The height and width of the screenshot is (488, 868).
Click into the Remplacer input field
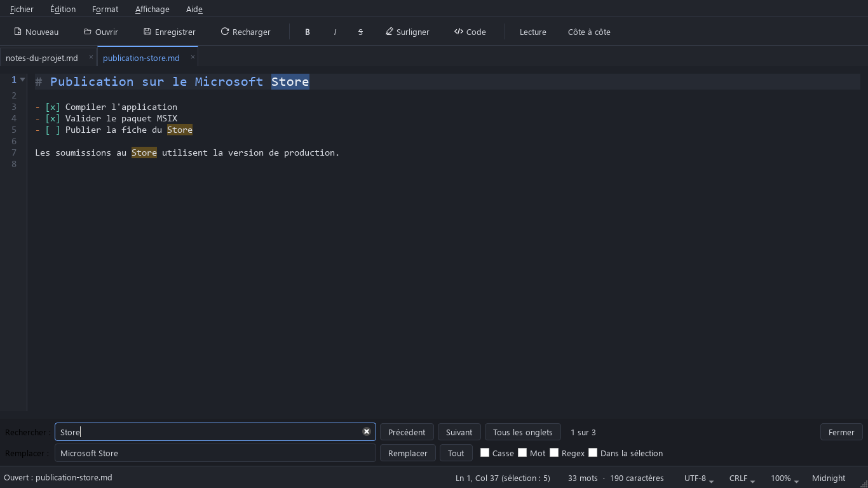pos(215,453)
